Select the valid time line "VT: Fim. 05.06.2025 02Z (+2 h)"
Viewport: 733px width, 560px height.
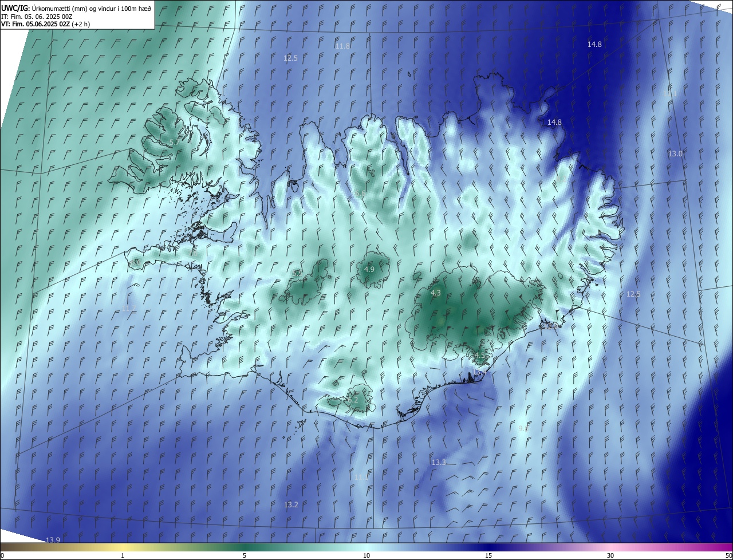45,24
